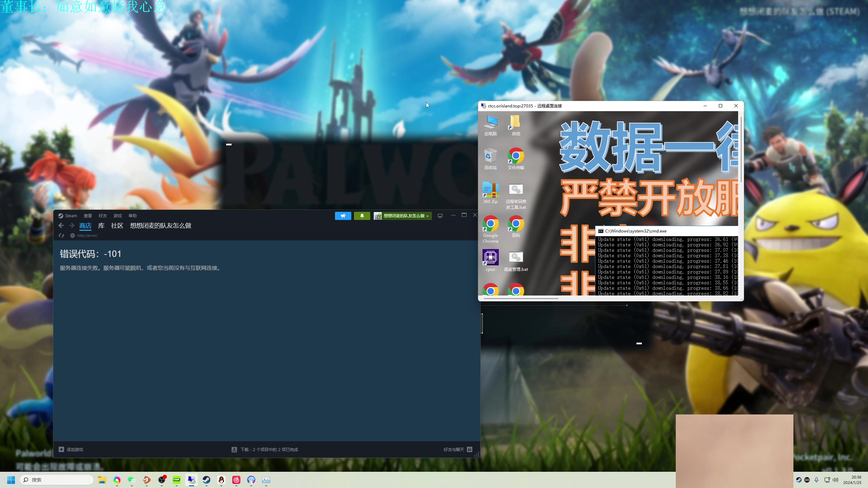Select 远程密码修改工具.bat in remote desktop
Viewport: 868px width, 488px height.
coord(516,196)
